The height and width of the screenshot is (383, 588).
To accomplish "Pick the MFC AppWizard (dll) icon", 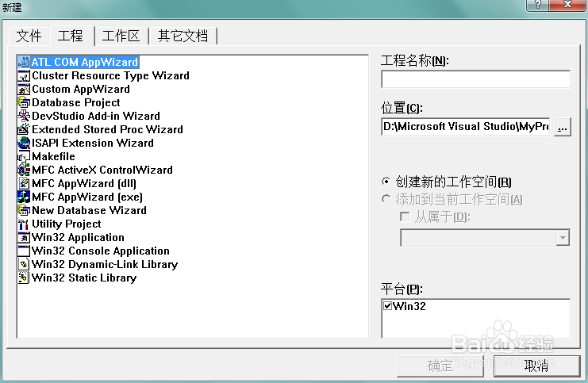I will pyautogui.click(x=24, y=184).
